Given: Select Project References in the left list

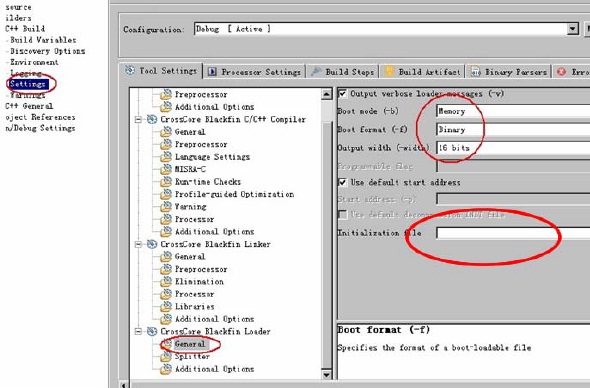Looking at the screenshot, I should tap(40, 117).
